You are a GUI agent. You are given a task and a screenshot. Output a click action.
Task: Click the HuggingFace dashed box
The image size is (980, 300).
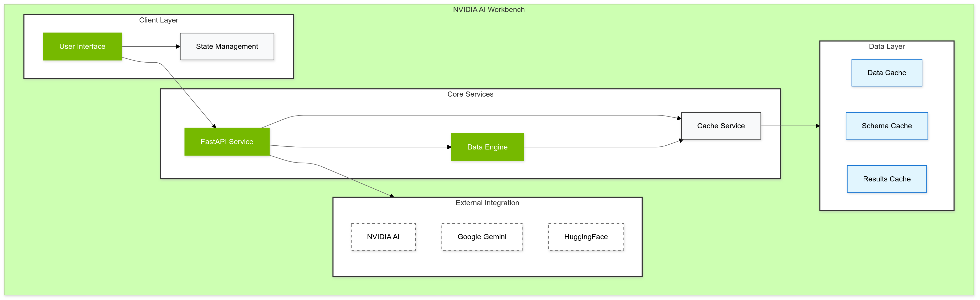pyautogui.click(x=585, y=237)
